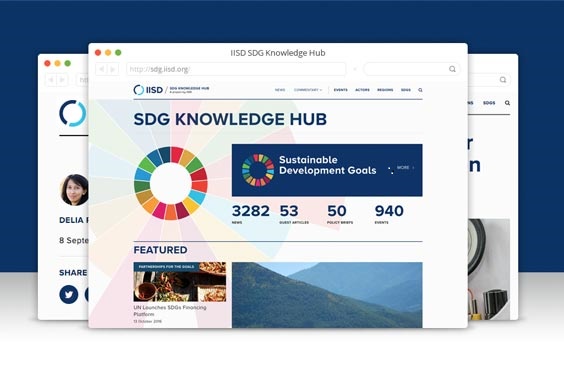The image size is (564, 380).
Task: Click the browser search field in front window
Action: 412,69
